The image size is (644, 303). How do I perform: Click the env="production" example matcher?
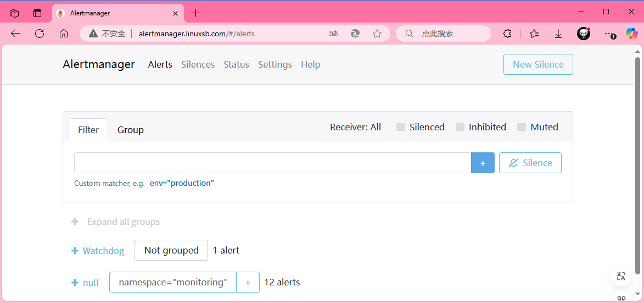point(182,183)
